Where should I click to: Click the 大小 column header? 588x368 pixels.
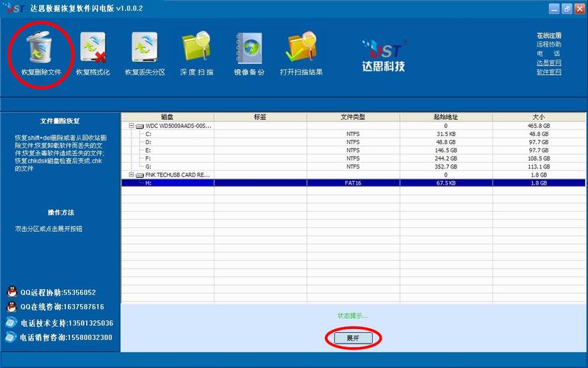tap(539, 117)
